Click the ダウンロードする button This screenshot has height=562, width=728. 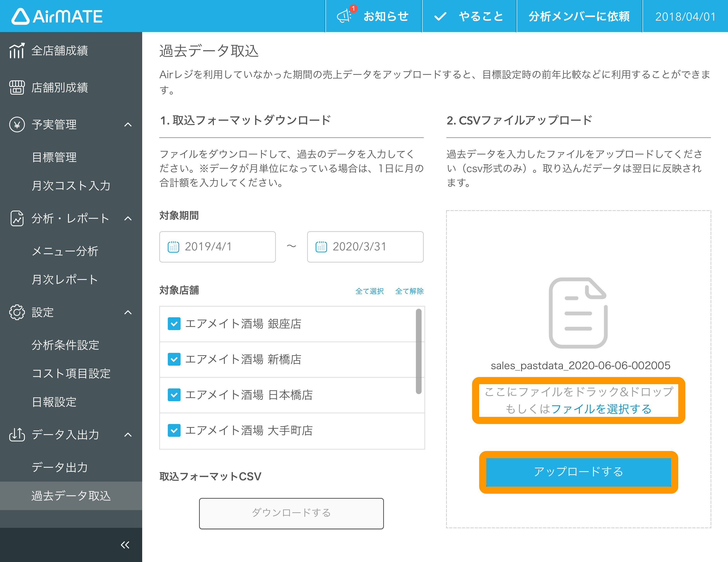click(291, 513)
